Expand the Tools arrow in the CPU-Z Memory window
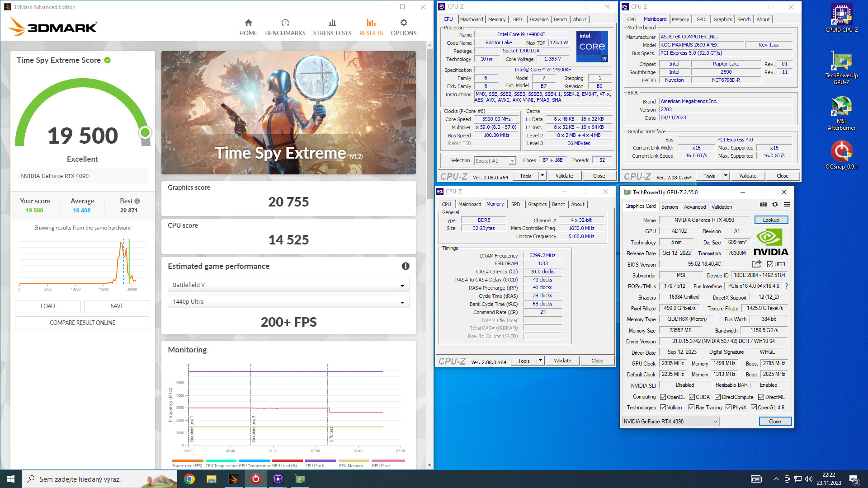Screen dimensions: 868x488 540,361
